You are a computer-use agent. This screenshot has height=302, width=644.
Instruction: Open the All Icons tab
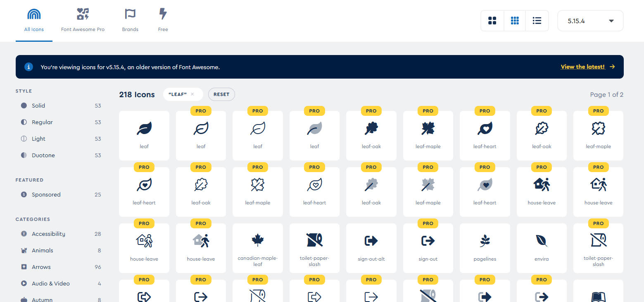tap(34, 20)
